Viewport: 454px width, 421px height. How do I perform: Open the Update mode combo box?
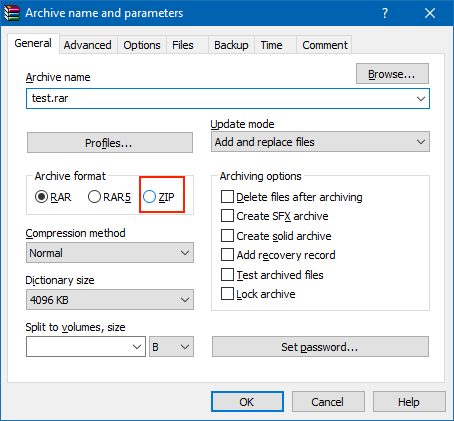click(320, 142)
